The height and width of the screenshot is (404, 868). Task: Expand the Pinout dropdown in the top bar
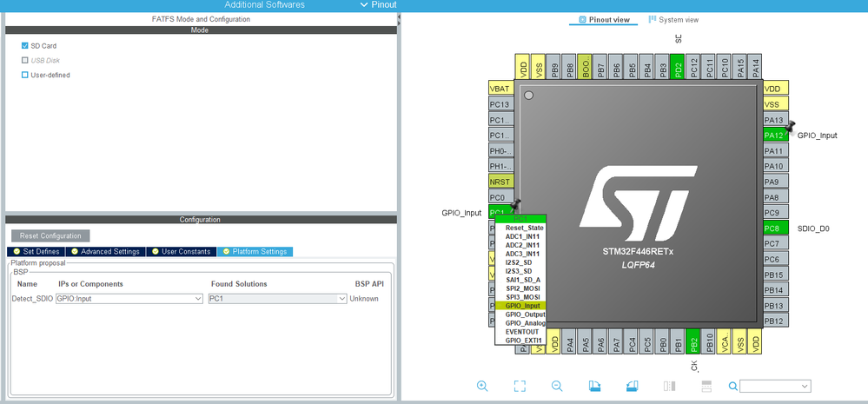[378, 4]
